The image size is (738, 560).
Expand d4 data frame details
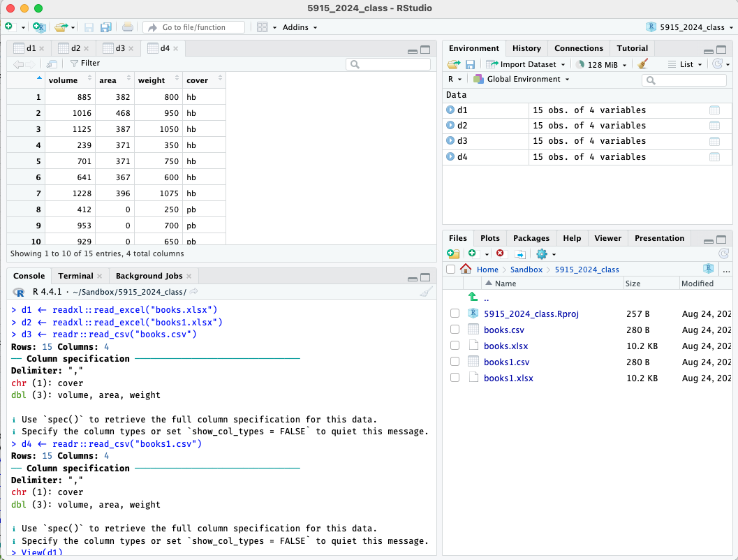click(450, 156)
